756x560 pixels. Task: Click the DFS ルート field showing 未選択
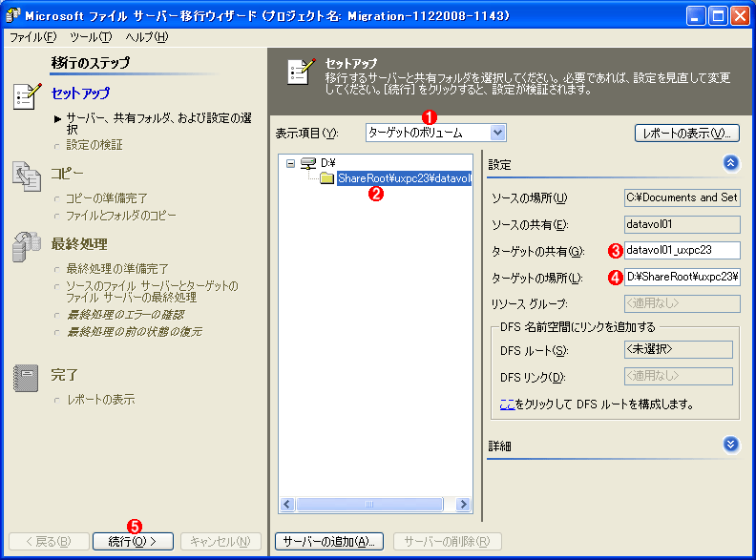tap(679, 350)
